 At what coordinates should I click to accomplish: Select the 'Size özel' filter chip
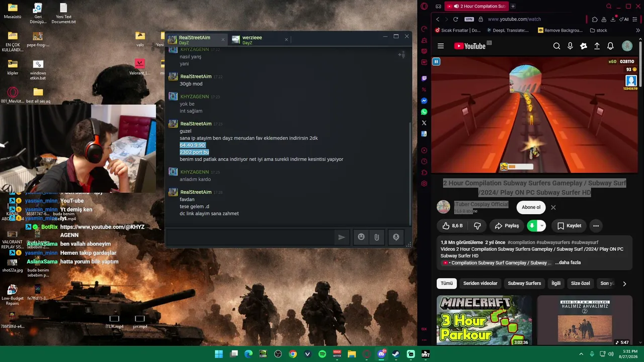pyautogui.click(x=580, y=284)
